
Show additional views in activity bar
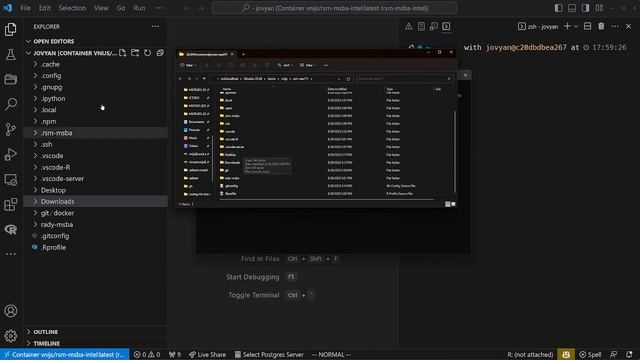pyautogui.click(x=11, y=254)
